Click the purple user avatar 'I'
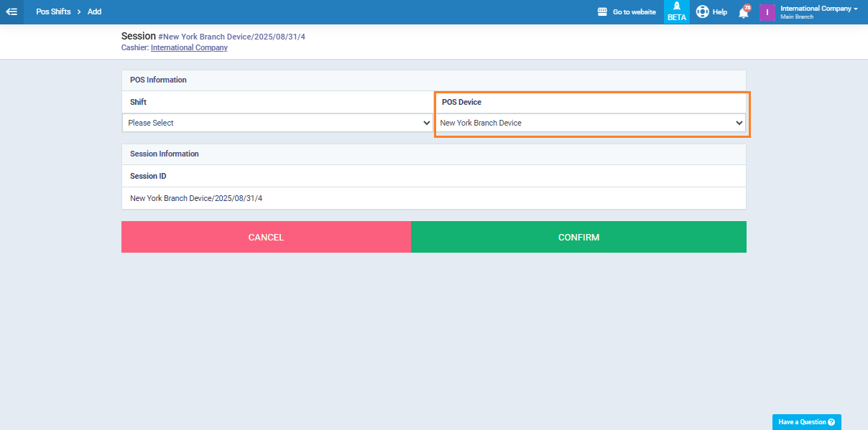The height and width of the screenshot is (430, 868). click(767, 12)
